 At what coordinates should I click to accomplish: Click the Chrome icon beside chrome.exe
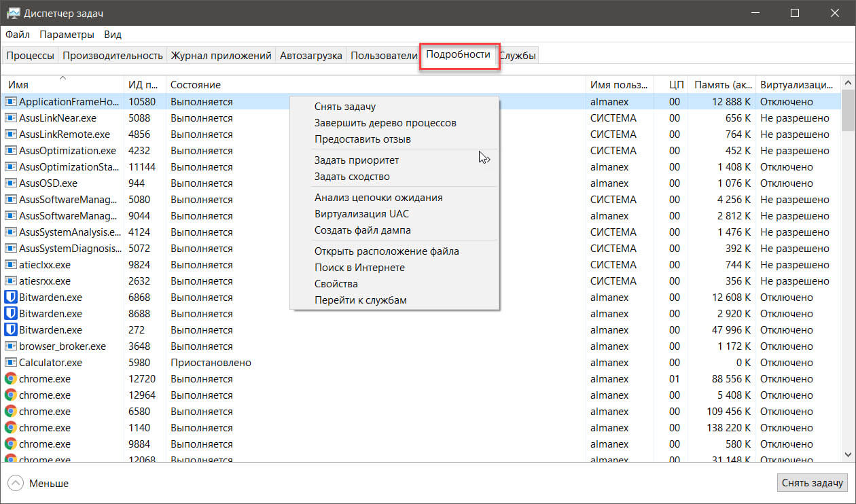[10, 378]
